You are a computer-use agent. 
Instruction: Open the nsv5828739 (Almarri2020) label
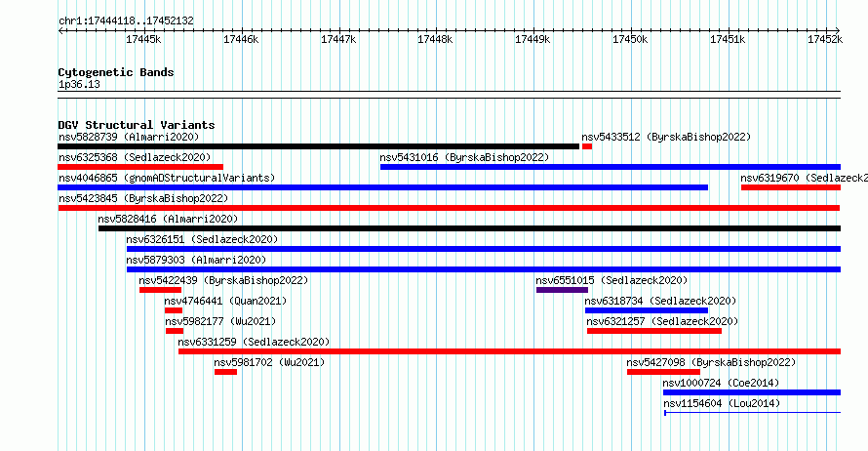point(129,137)
